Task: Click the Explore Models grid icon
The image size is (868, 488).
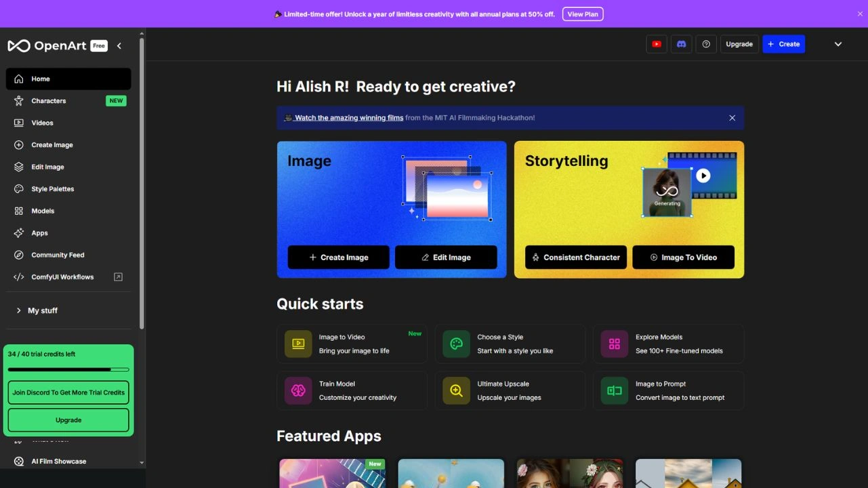Action: (615, 344)
